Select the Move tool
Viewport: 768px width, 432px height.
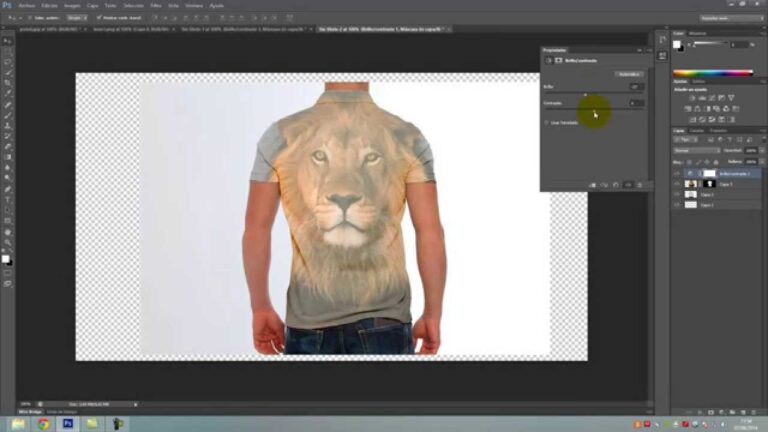7,41
